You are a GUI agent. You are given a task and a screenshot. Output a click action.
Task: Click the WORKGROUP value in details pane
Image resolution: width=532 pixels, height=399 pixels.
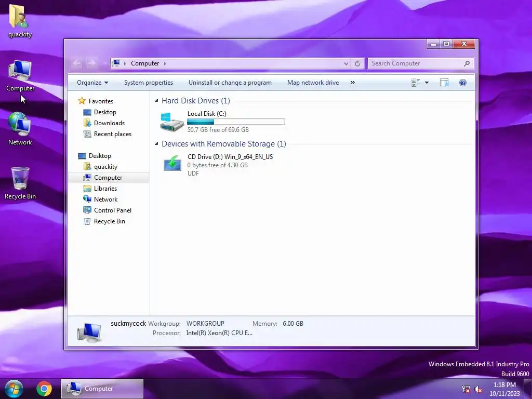point(205,324)
